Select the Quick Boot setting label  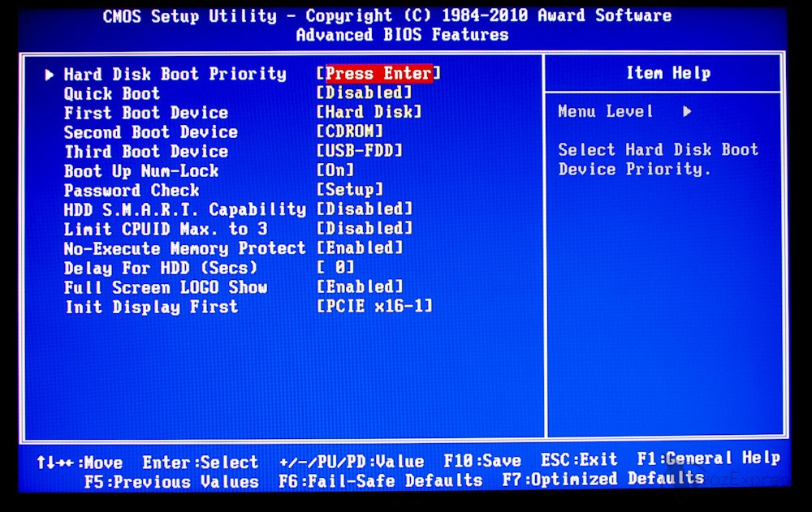112,93
